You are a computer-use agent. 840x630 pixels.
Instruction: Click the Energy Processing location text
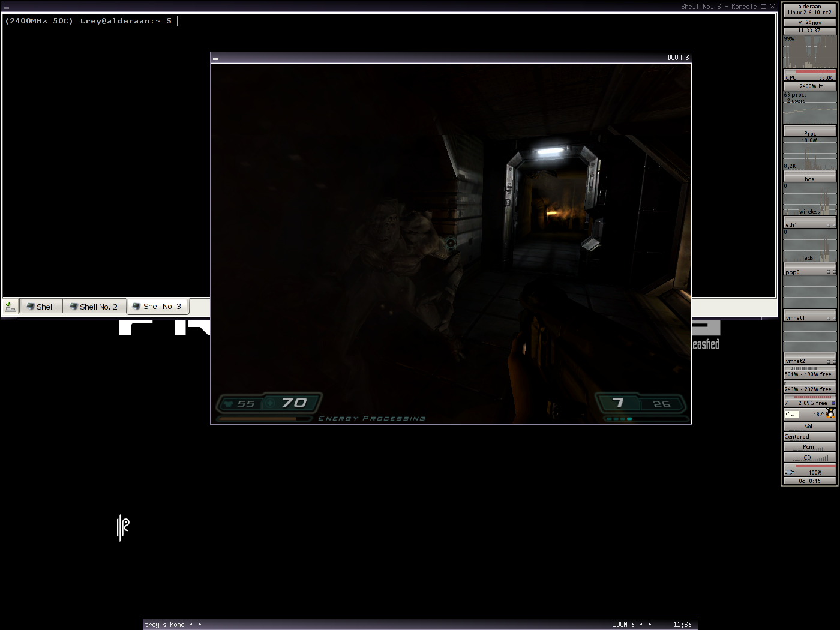click(372, 419)
